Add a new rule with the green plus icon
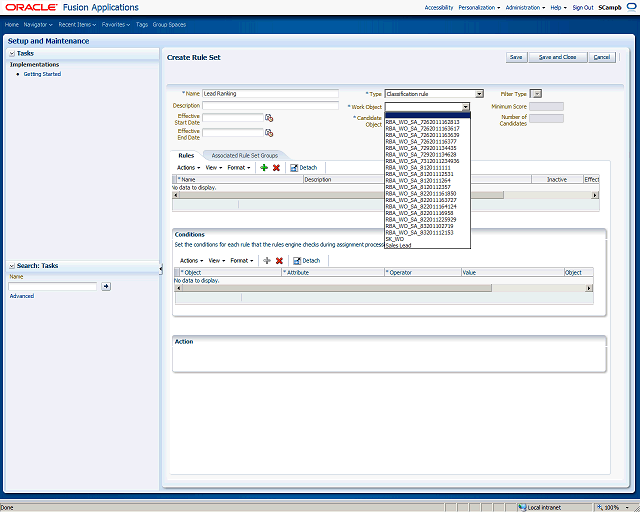The image size is (640, 512). (264, 168)
